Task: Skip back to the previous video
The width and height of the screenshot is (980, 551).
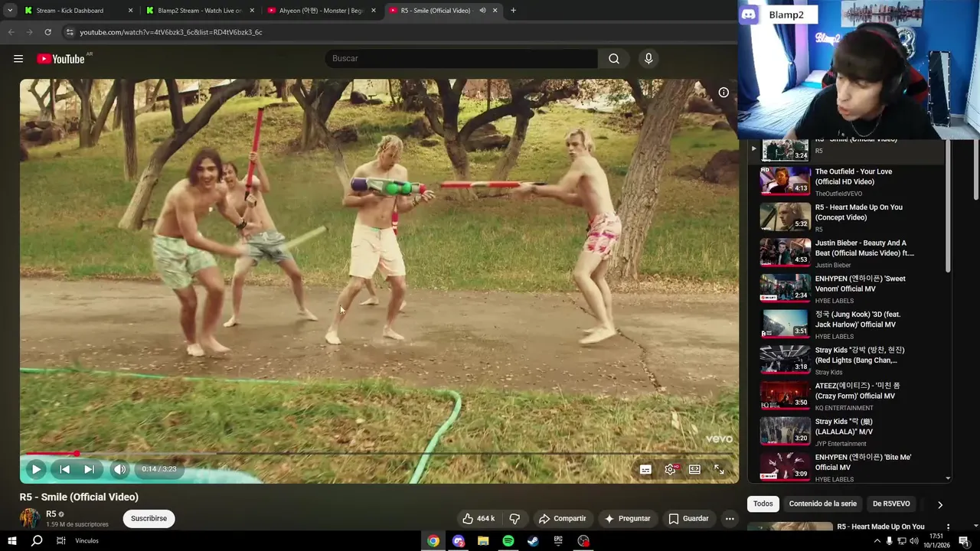Action: [x=65, y=469]
